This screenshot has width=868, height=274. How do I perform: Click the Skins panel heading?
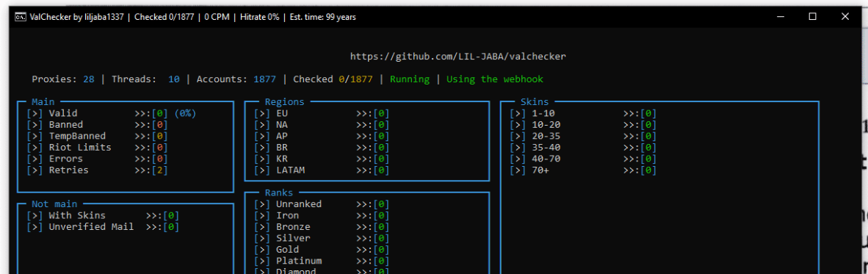pyautogui.click(x=535, y=102)
